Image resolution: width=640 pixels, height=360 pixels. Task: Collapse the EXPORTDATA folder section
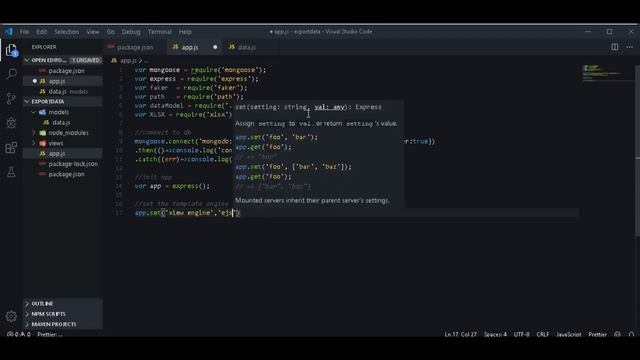click(x=27, y=101)
